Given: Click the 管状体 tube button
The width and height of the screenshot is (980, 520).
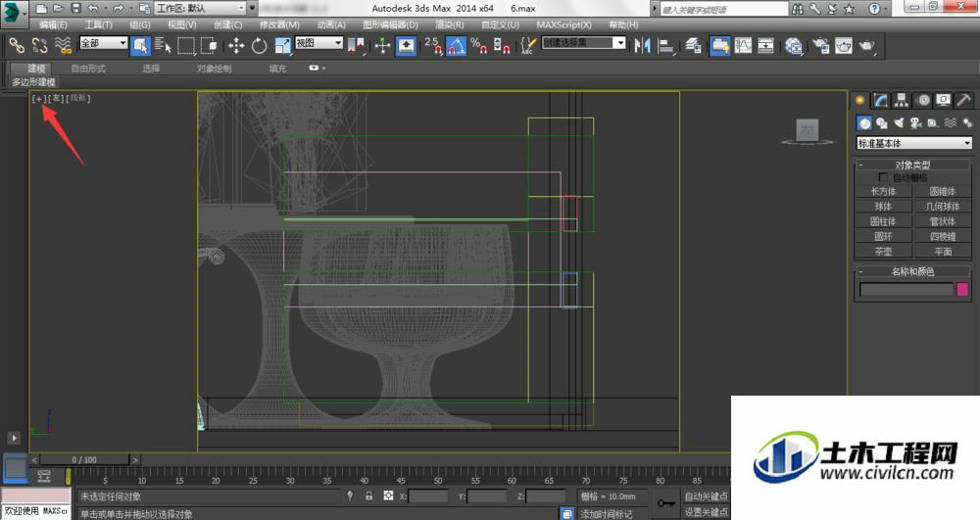Looking at the screenshot, I should 943,221.
